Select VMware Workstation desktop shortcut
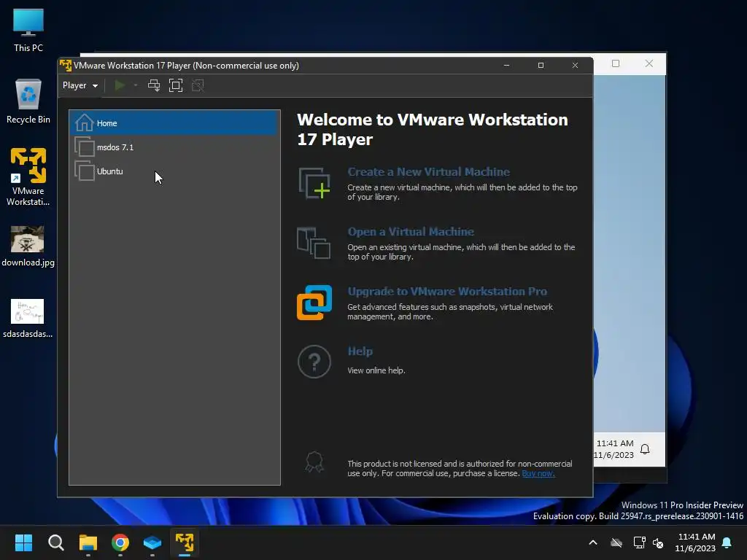The image size is (747, 560). pos(28,177)
